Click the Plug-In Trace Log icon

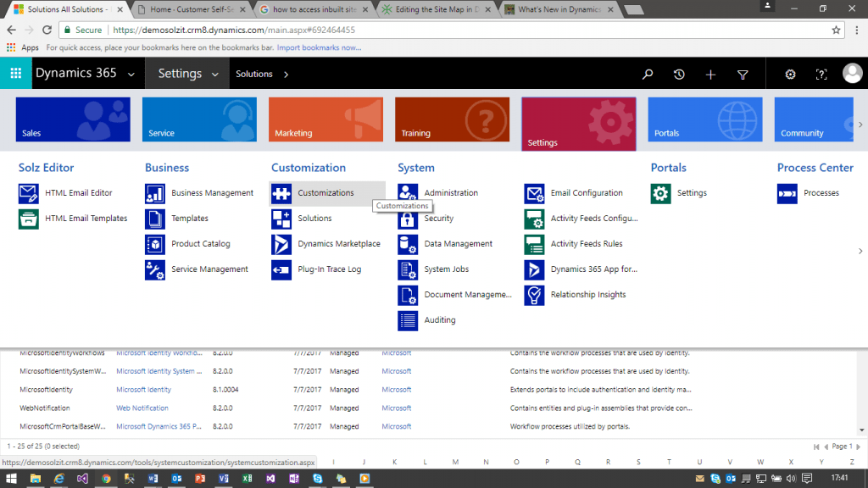tap(281, 269)
